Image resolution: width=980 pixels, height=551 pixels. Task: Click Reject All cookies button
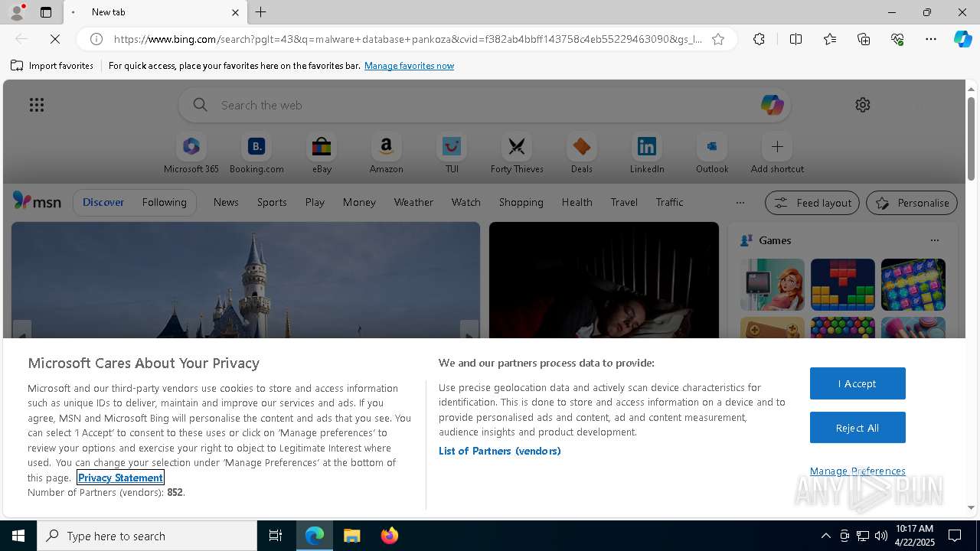coord(857,428)
